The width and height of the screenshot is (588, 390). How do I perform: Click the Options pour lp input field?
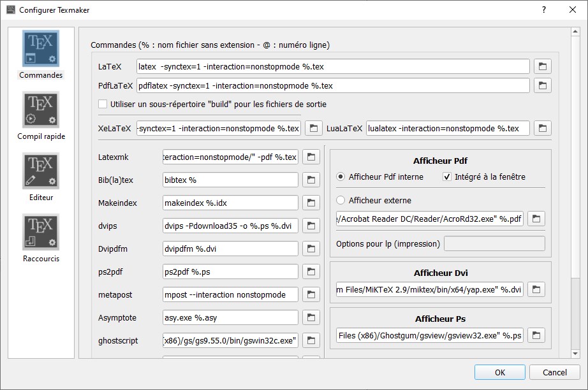click(x=495, y=243)
